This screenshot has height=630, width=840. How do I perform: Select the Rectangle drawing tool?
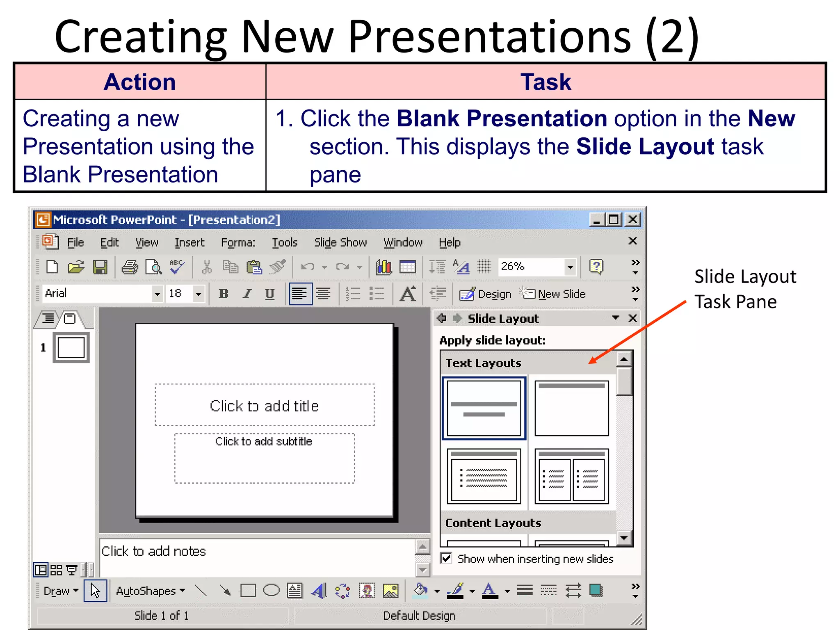click(248, 591)
